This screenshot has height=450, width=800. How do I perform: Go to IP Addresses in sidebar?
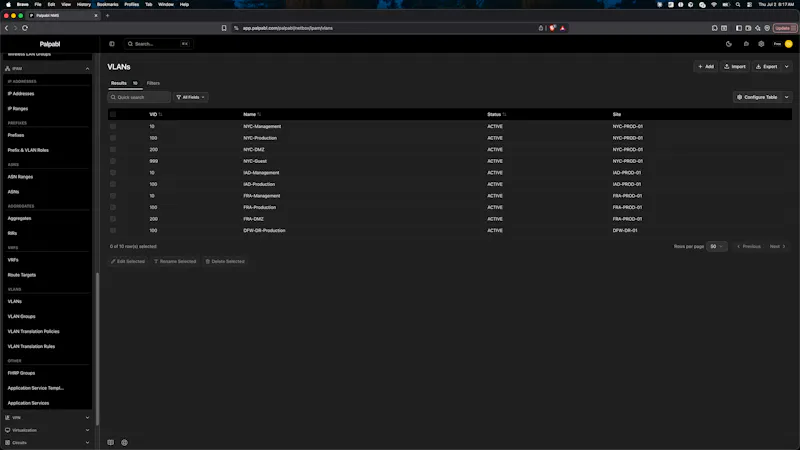(x=21, y=94)
